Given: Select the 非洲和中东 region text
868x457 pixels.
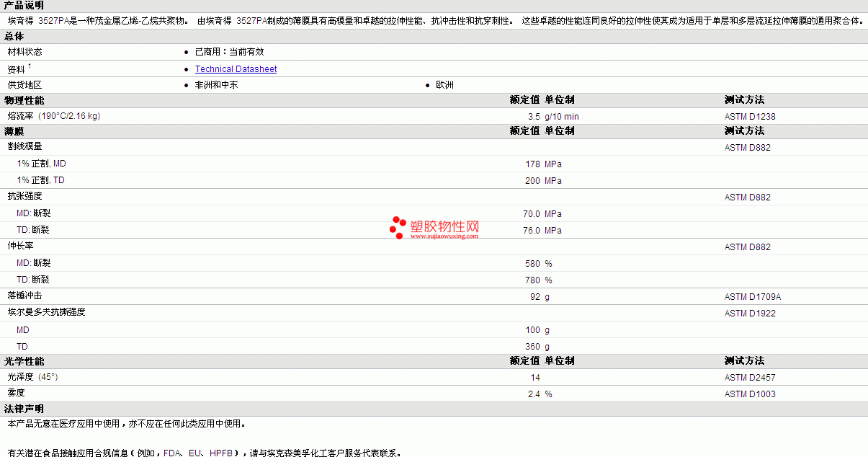Looking at the screenshot, I should pyautogui.click(x=216, y=85).
